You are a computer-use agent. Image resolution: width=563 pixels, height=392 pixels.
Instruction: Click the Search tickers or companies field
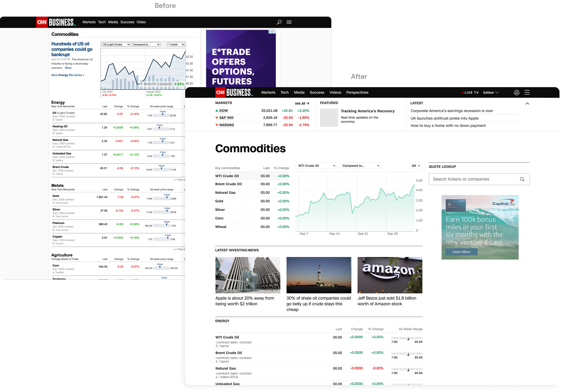[x=479, y=179]
